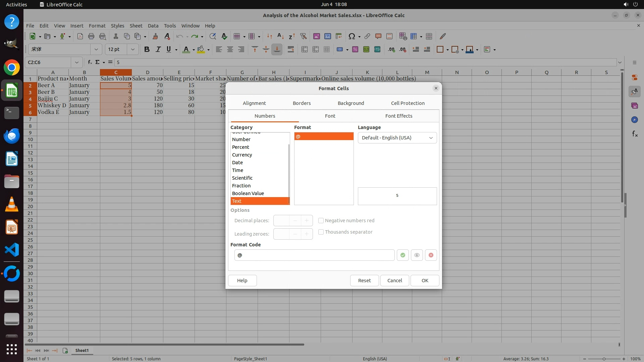Open the VLC media player from dock

pos(12,204)
